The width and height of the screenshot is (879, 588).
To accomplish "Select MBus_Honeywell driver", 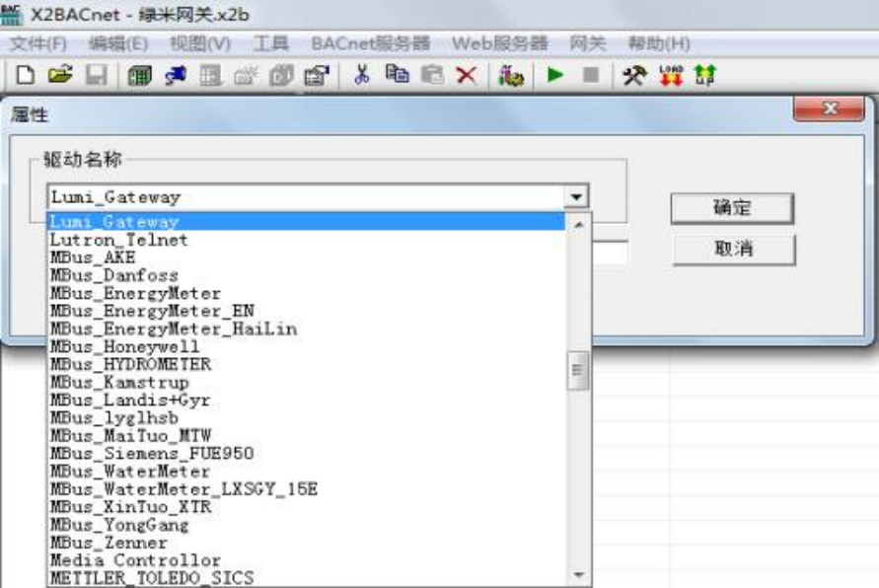I will coord(307,346).
